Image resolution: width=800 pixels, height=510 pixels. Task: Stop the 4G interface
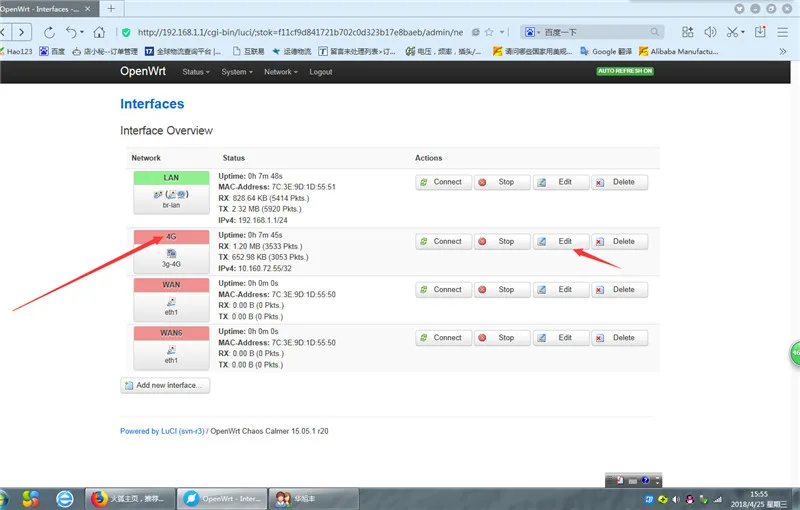(x=502, y=241)
